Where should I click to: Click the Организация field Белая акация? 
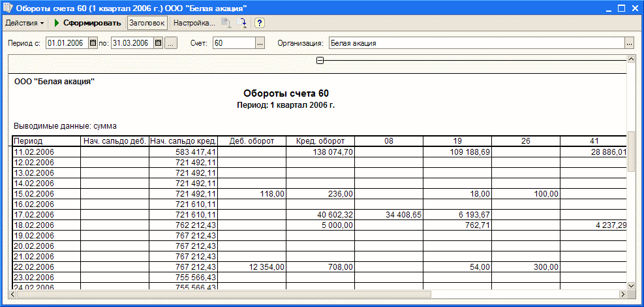[476, 42]
